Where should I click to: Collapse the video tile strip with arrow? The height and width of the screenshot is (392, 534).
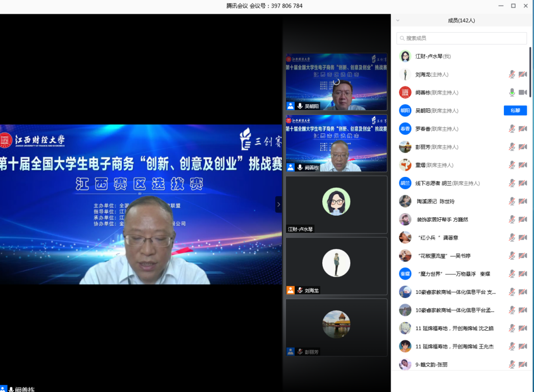click(x=279, y=204)
